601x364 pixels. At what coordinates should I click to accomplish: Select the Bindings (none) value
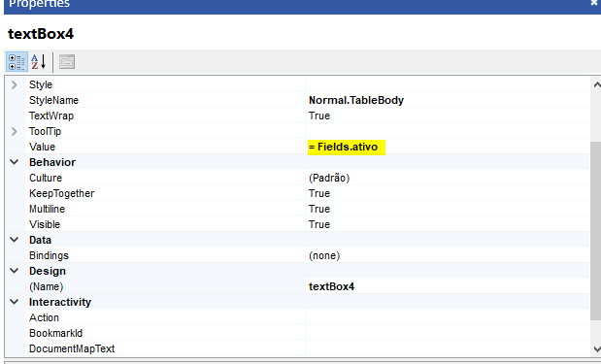[324, 255]
